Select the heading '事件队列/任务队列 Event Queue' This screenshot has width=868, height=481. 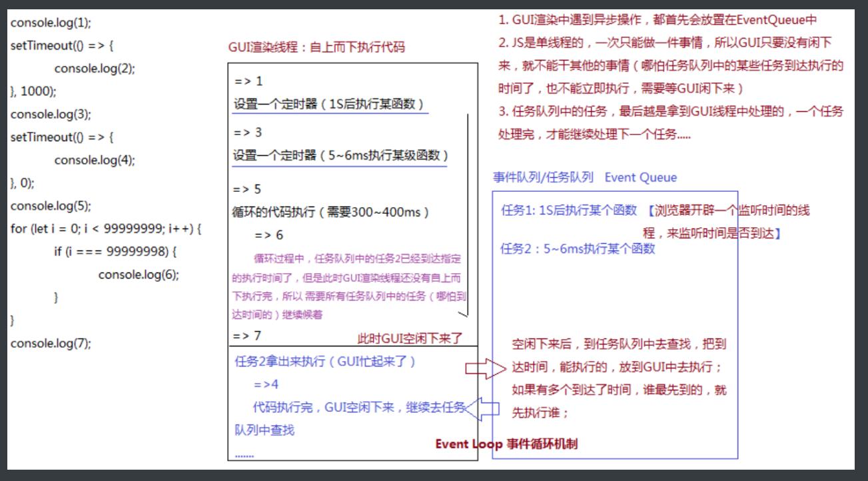[x=585, y=178]
